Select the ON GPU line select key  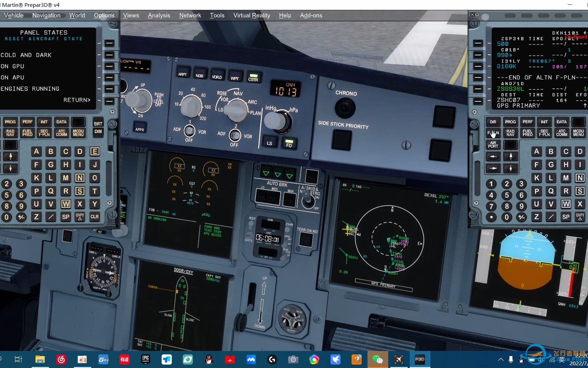point(109,66)
